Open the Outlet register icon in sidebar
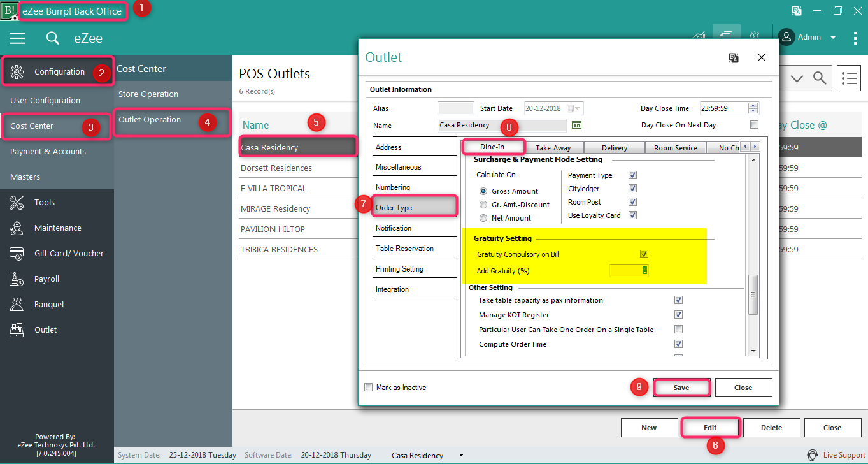 17,330
